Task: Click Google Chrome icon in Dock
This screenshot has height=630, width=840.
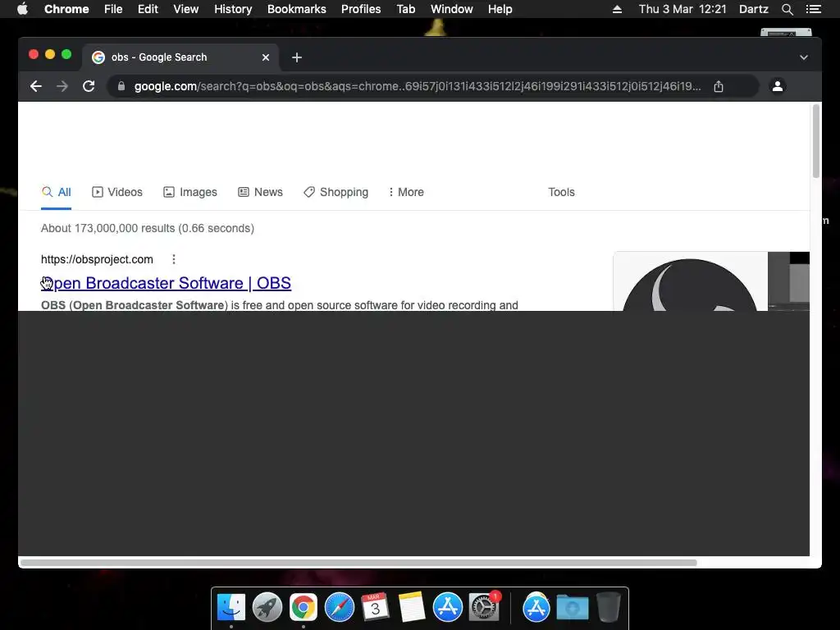Action: [304, 608]
